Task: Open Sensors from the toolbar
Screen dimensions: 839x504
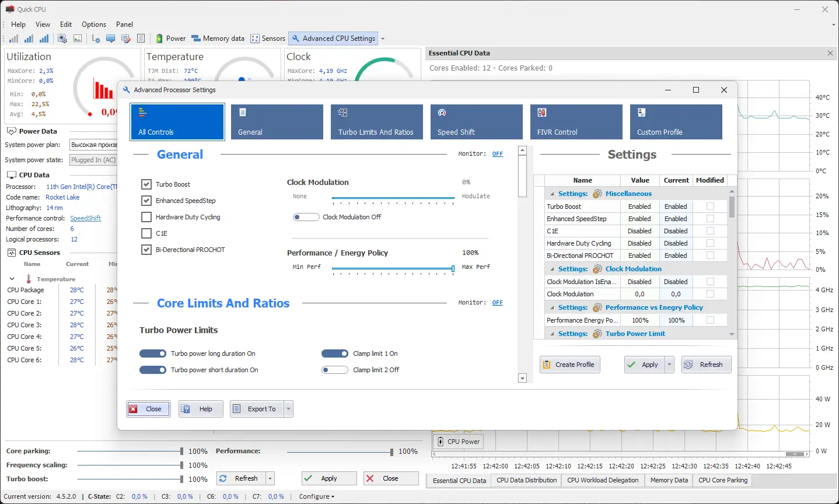Action: click(268, 38)
